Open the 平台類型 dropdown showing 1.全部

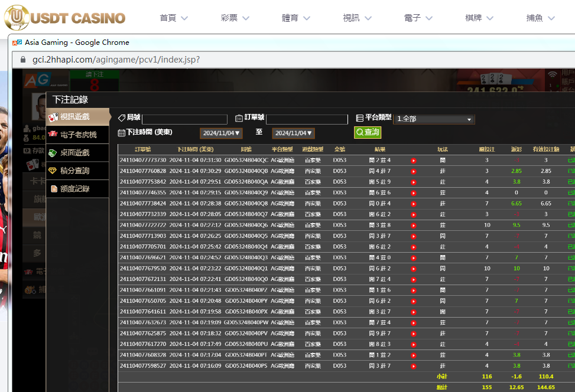(434, 119)
